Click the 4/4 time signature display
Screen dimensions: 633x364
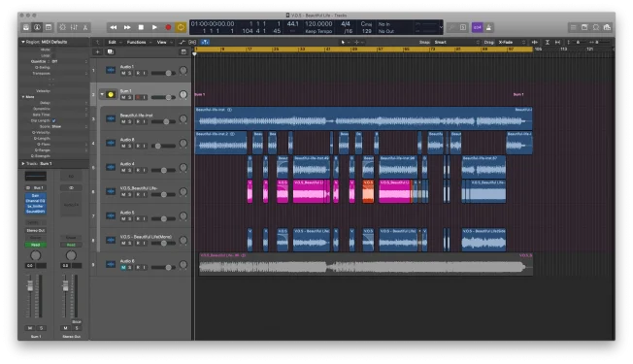coord(346,24)
